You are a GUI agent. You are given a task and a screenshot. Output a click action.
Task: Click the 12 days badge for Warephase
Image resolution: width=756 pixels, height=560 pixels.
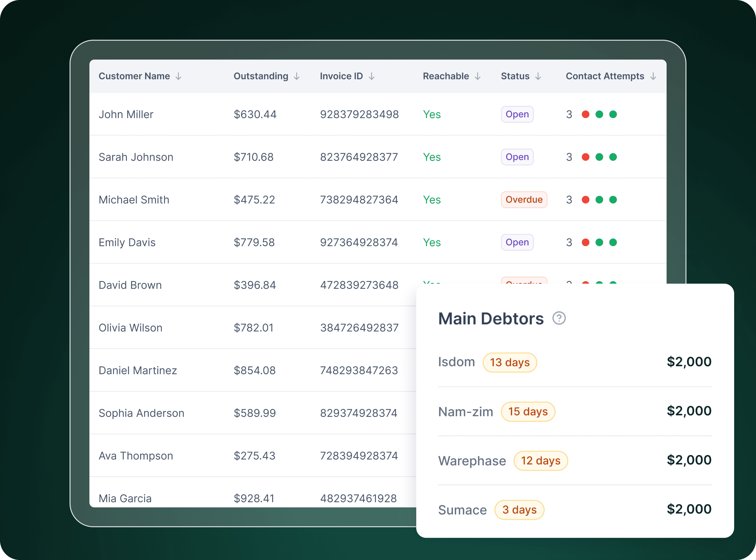coord(541,461)
